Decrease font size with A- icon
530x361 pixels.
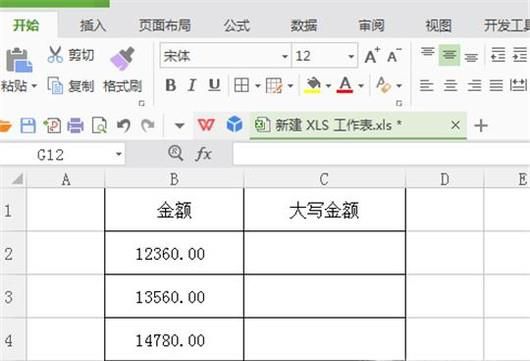[394, 55]
